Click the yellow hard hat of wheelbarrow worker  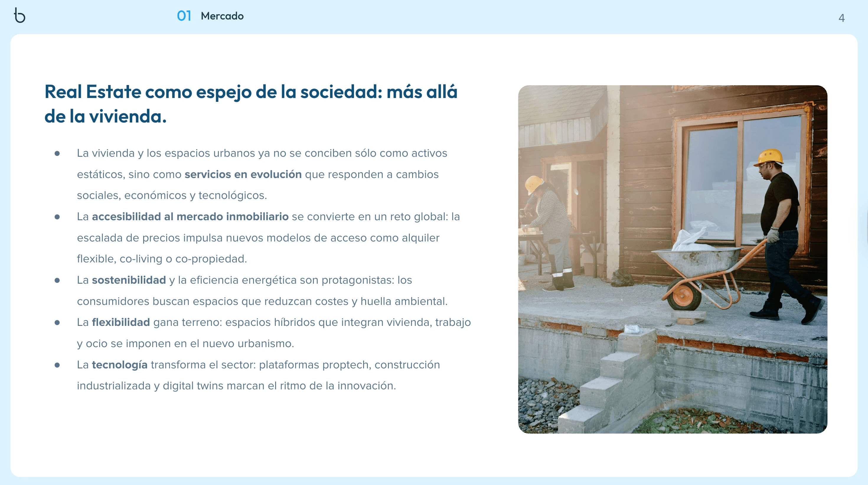pos(770,157)
